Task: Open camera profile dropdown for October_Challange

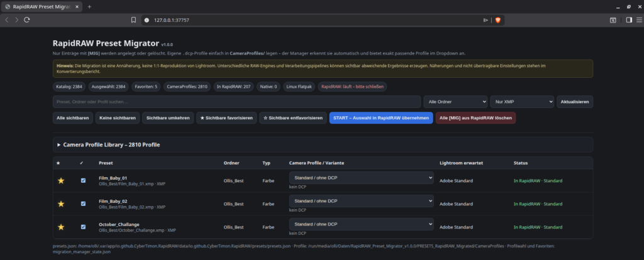Action: pos(362,224)
